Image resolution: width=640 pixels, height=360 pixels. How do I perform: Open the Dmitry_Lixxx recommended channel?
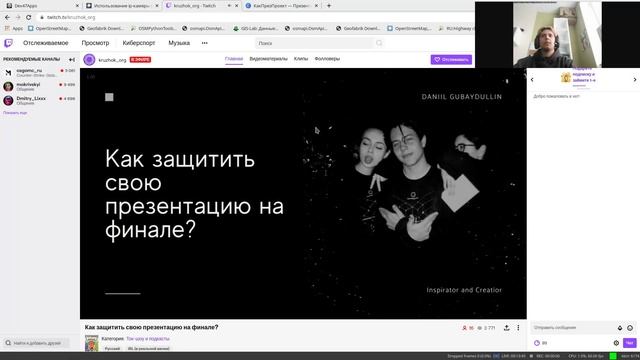tap(39, 100)
